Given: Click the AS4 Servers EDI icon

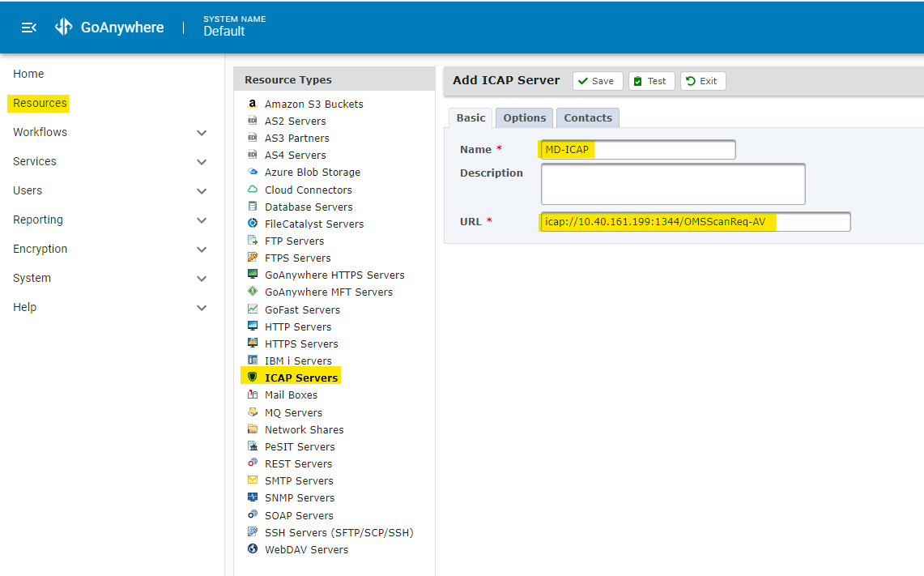Looking at the screenshot, I should click(253, 155).
